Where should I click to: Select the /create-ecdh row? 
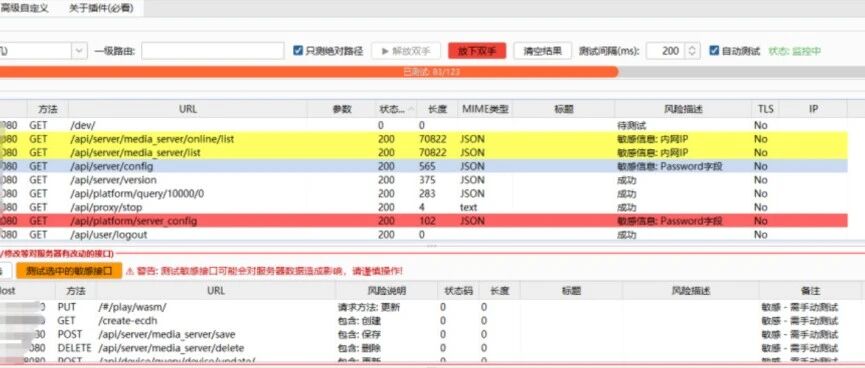pos(432,321)
